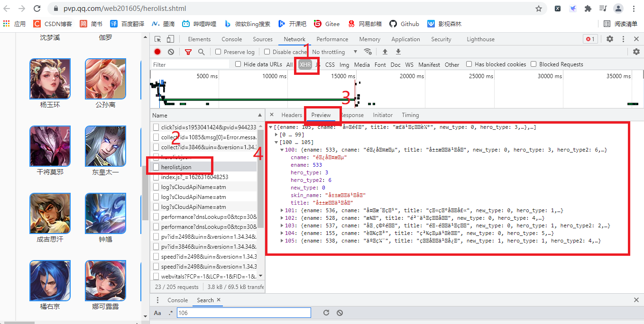Open drawer three-dot menu
This screenshot has height=324, width=644.
[158, 300]
